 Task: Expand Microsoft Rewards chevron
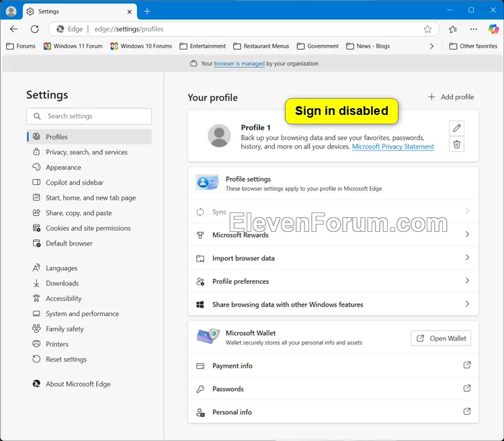click(467, 234)
